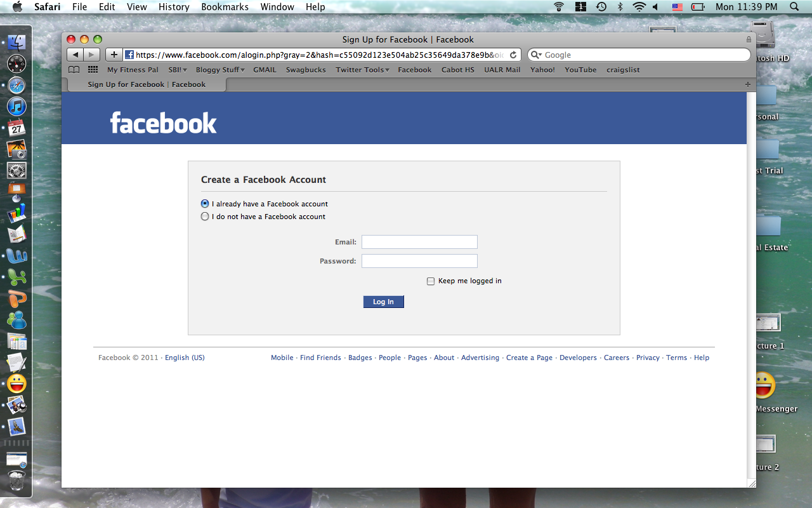The width and height of the screenshot is (812, 508).
Task: Select "I do not have a Facebook account"
Action: pyautogui.click(x=205, y=217)
